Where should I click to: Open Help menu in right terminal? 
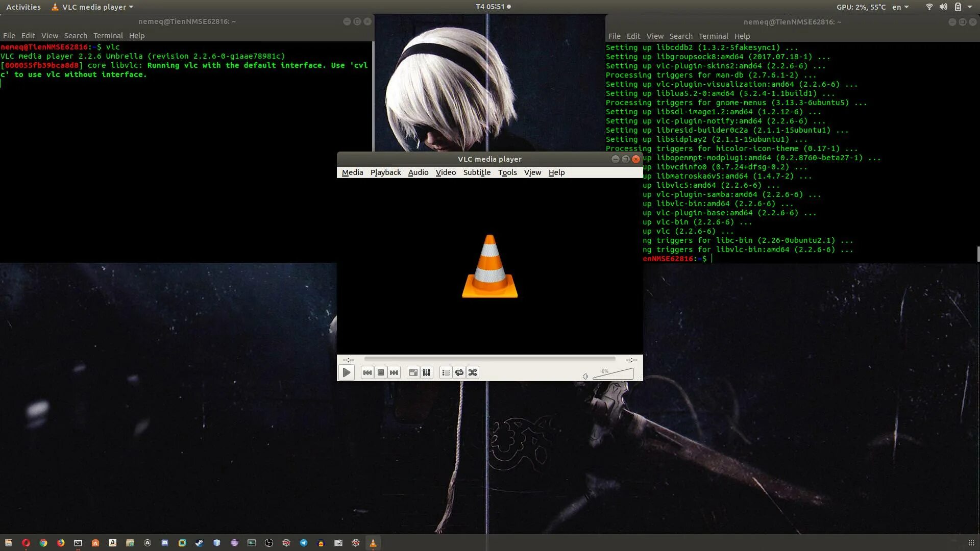click(742, 36)
